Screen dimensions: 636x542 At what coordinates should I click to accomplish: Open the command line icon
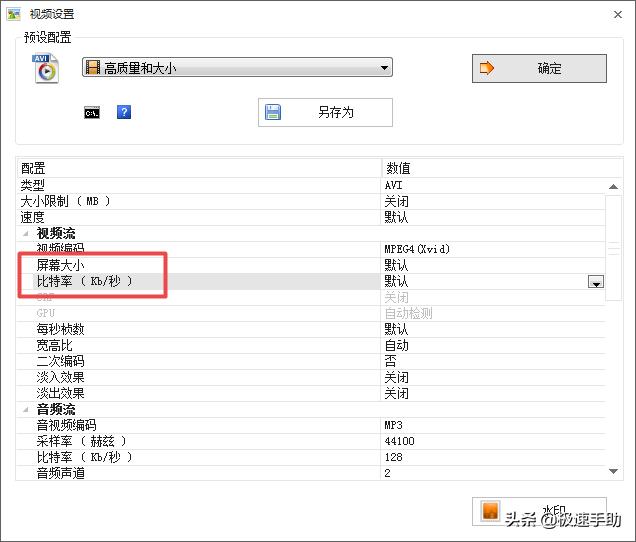(92, 112)
